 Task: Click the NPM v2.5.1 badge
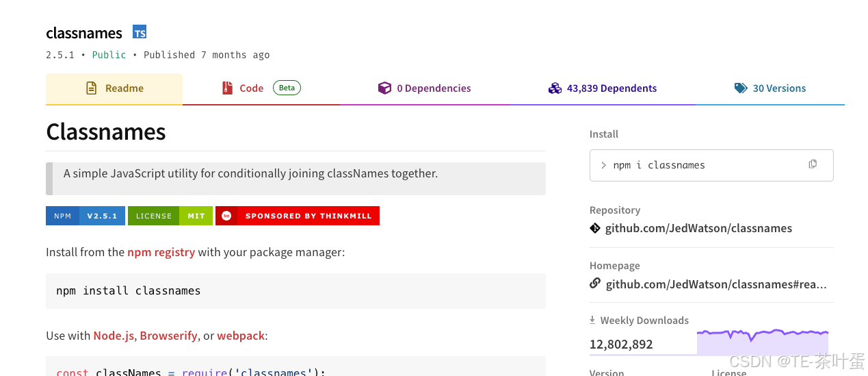point(86,216)
